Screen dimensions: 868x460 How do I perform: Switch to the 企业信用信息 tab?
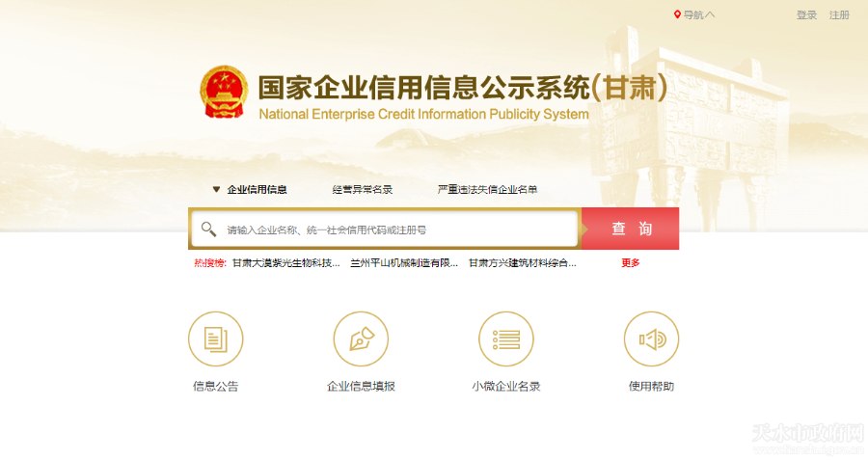(x=257, y=190)
